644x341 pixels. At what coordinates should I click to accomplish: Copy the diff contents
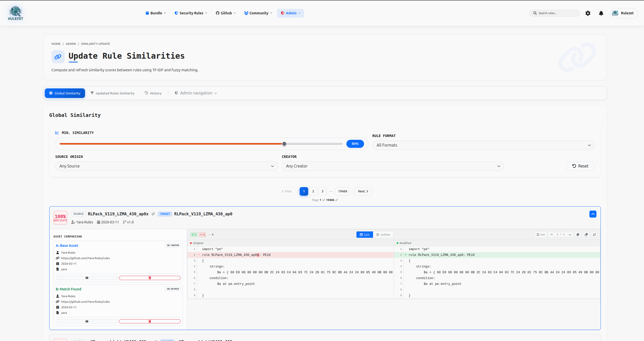(x=586, y=234)
